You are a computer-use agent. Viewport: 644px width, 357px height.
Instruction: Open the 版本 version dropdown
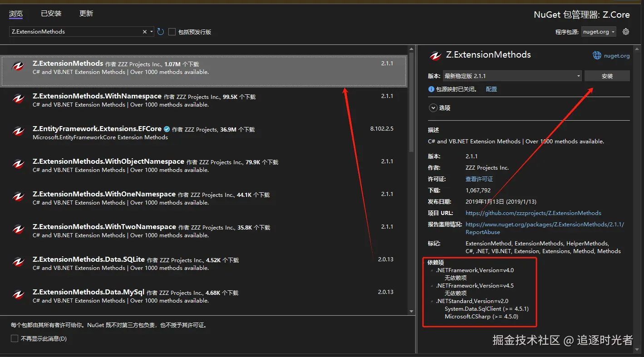click(512, 76)
